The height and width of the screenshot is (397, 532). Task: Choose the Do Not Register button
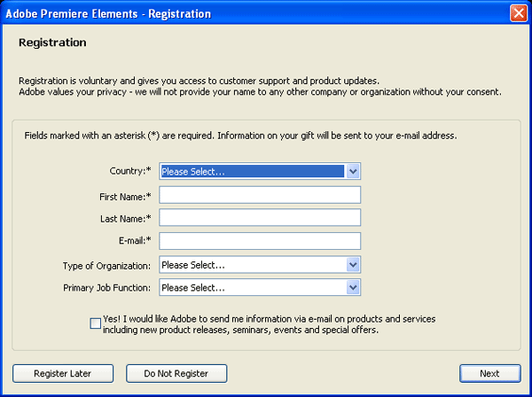(176, 373)
